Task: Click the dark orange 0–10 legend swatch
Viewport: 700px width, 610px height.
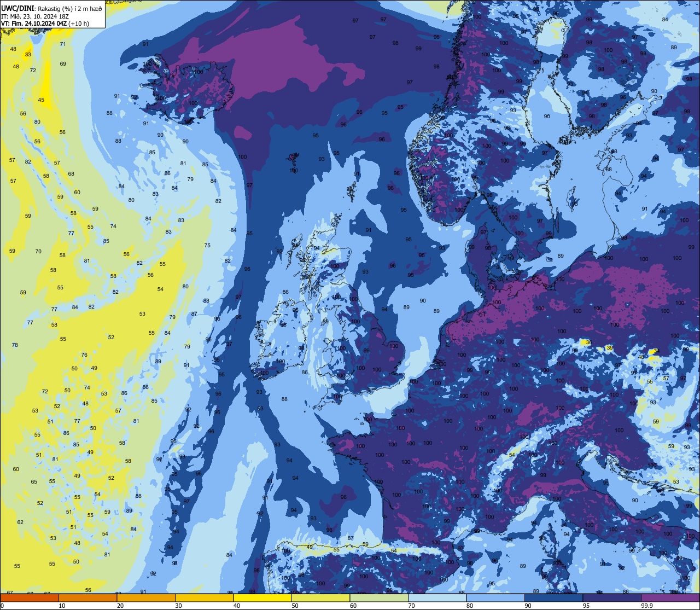Action: (30, 597)
